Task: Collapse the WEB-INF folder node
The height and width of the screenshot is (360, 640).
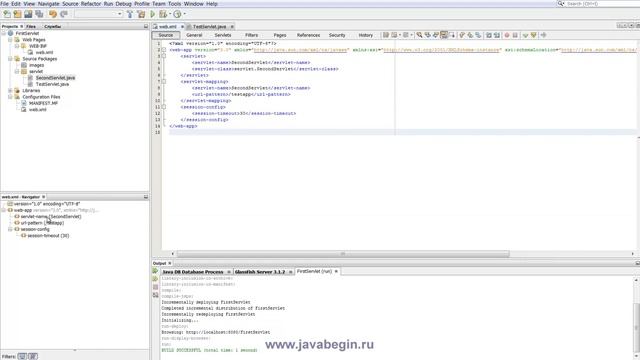Action: [17, 46]
